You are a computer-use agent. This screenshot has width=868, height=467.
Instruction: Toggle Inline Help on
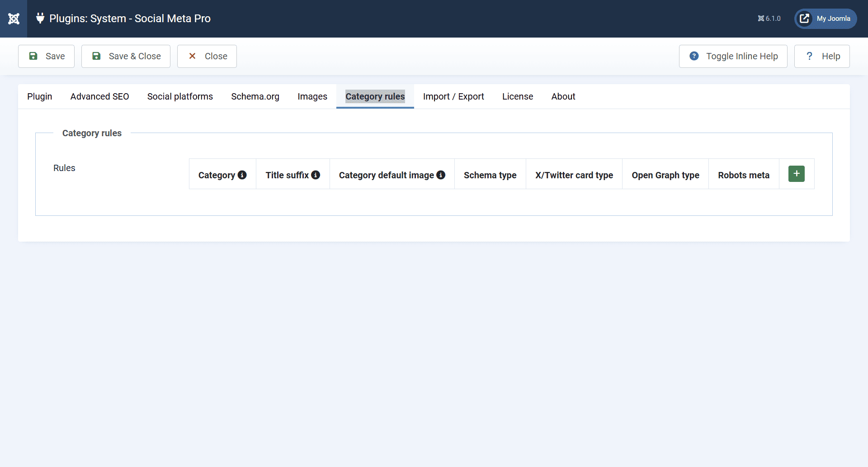point(733,56)
